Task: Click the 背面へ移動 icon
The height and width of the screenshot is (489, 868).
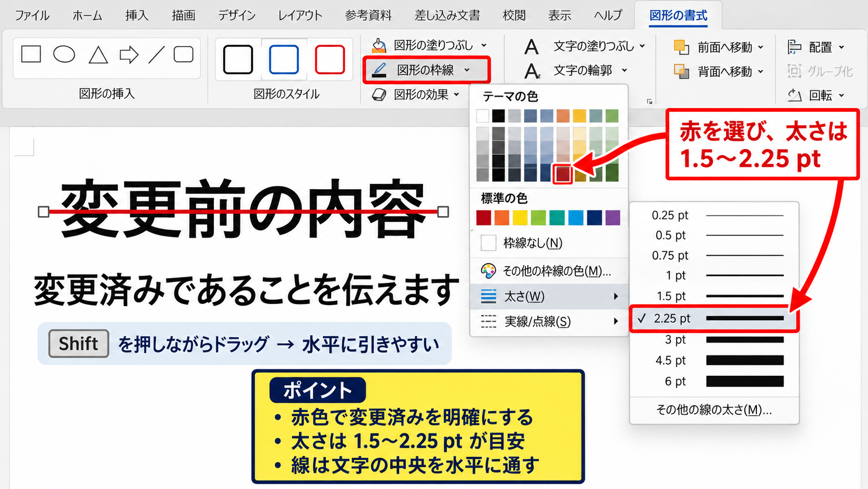Action: coord(681,71)
